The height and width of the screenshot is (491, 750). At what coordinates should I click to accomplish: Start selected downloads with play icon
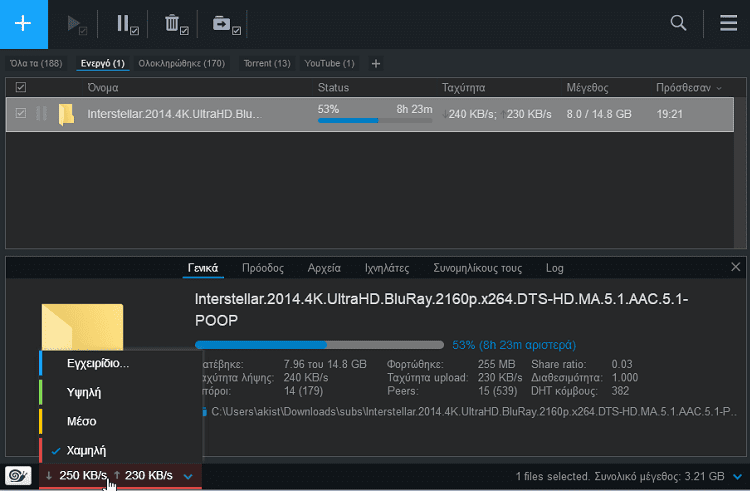pos(76,24)
